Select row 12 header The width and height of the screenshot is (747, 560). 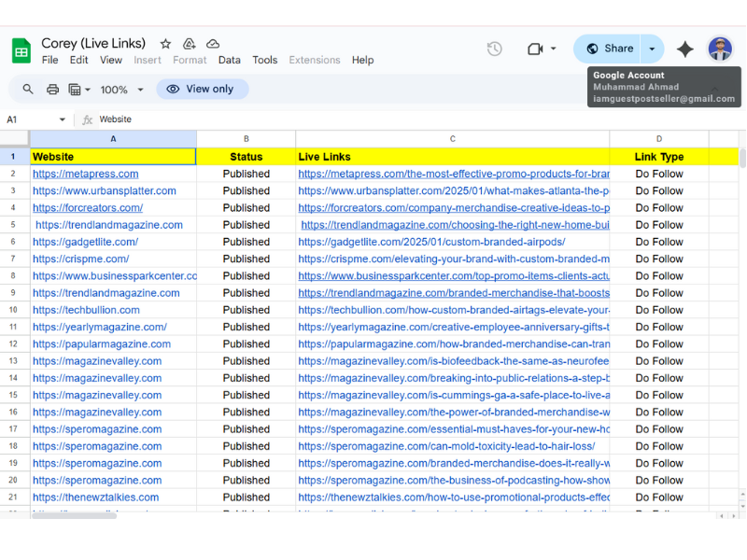pyautogui.click(x=13, y=344)
